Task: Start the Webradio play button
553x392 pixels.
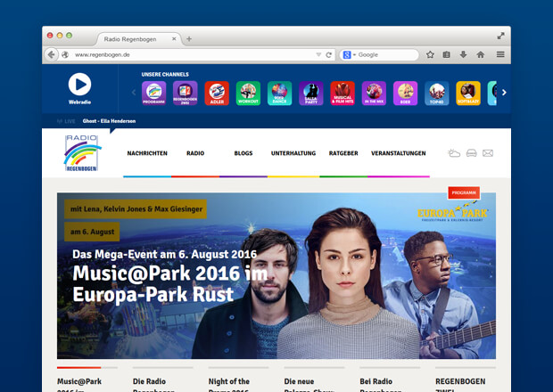Action: point(79,84)
